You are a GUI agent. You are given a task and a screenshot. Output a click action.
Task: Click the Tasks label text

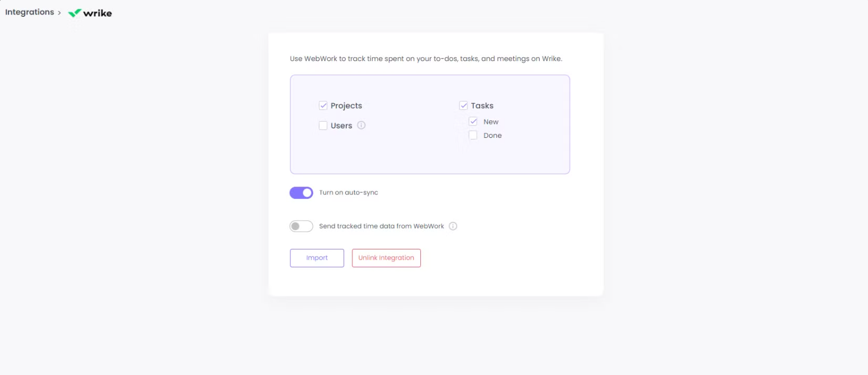(482, 105)
